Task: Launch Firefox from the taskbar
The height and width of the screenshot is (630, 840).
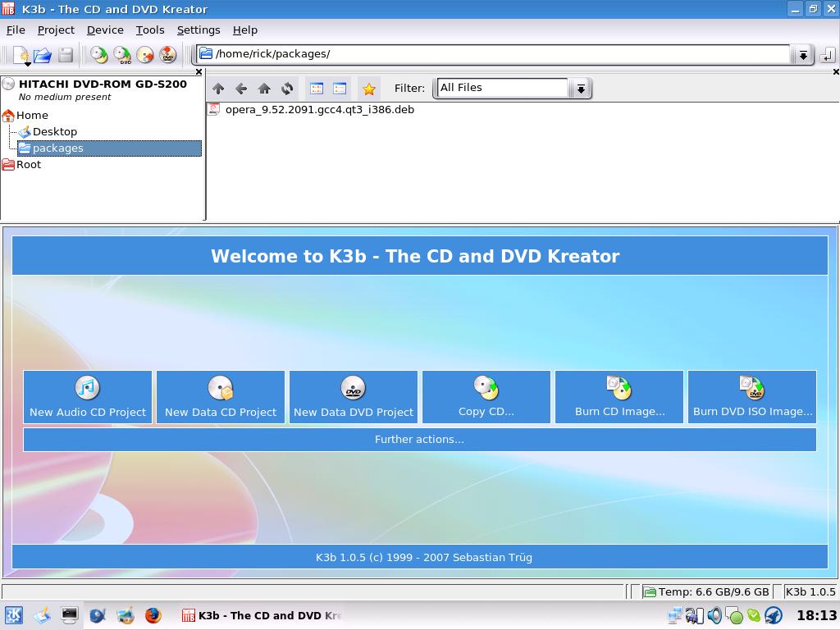Action: (153, 615)
